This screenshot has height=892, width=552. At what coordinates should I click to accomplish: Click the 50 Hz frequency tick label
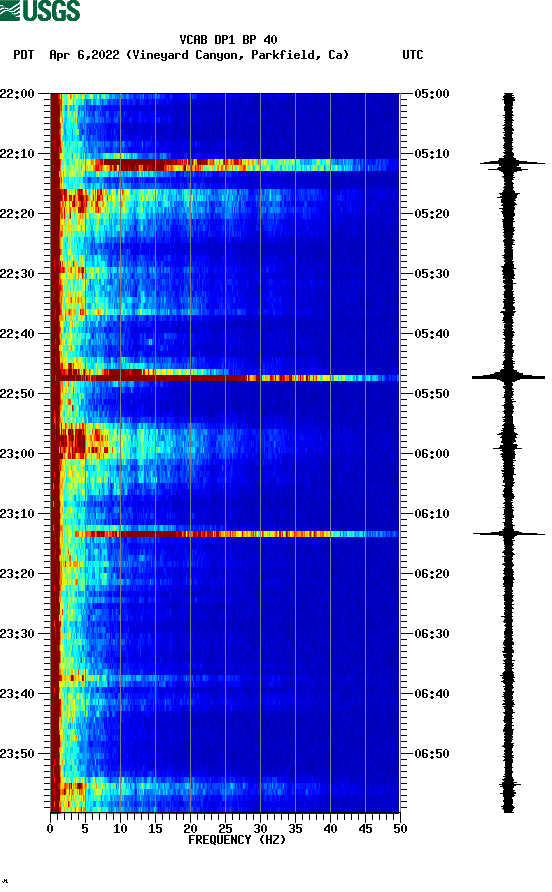400,829
